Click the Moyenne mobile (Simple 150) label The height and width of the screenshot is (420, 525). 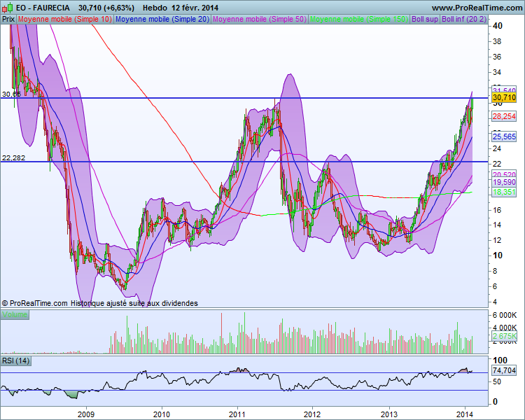(x=359, y=19)
